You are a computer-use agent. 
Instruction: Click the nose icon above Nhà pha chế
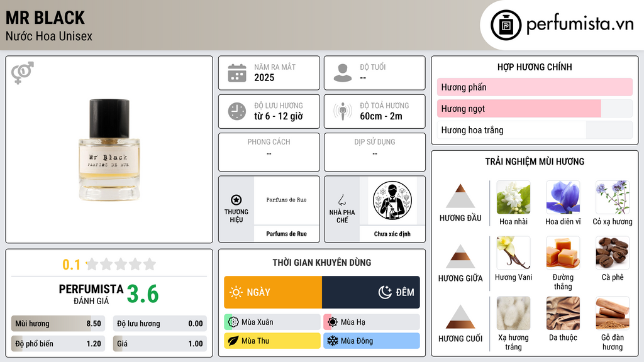(x=341, y=200)
